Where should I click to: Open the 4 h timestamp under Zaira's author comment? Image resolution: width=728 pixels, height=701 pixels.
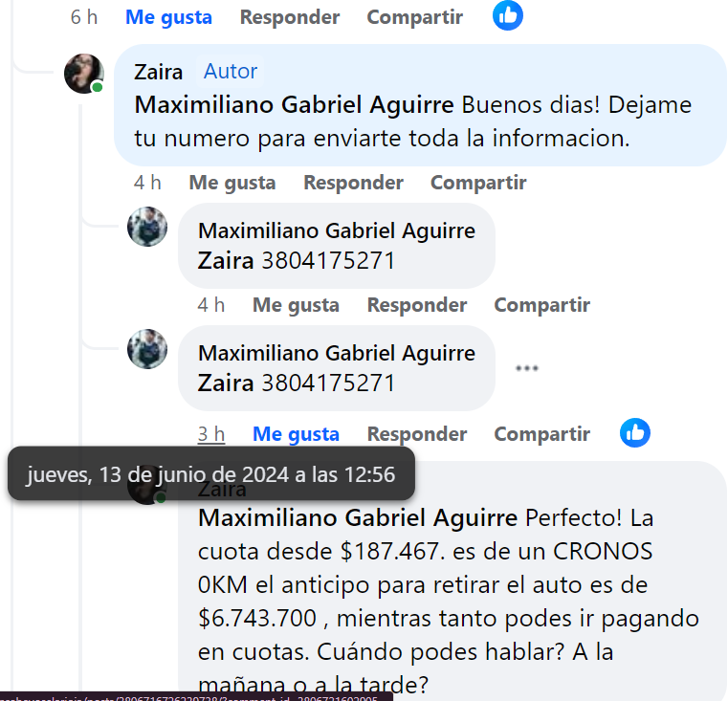pos(147,183)
